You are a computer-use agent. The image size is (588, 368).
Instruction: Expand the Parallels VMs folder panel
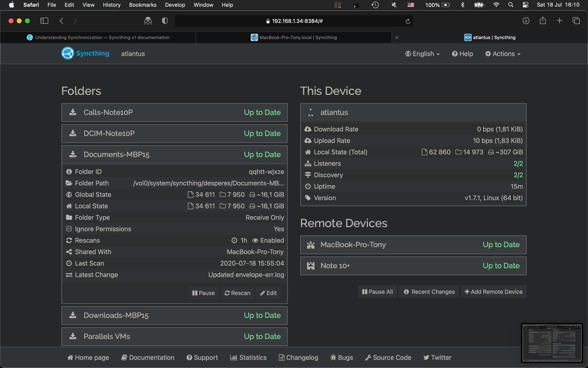[x=174, y=337]
